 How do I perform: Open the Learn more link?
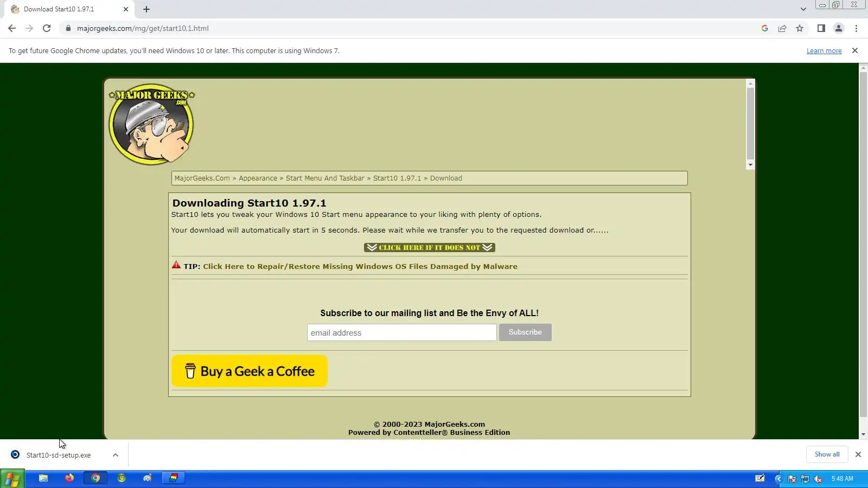(824, 51)
